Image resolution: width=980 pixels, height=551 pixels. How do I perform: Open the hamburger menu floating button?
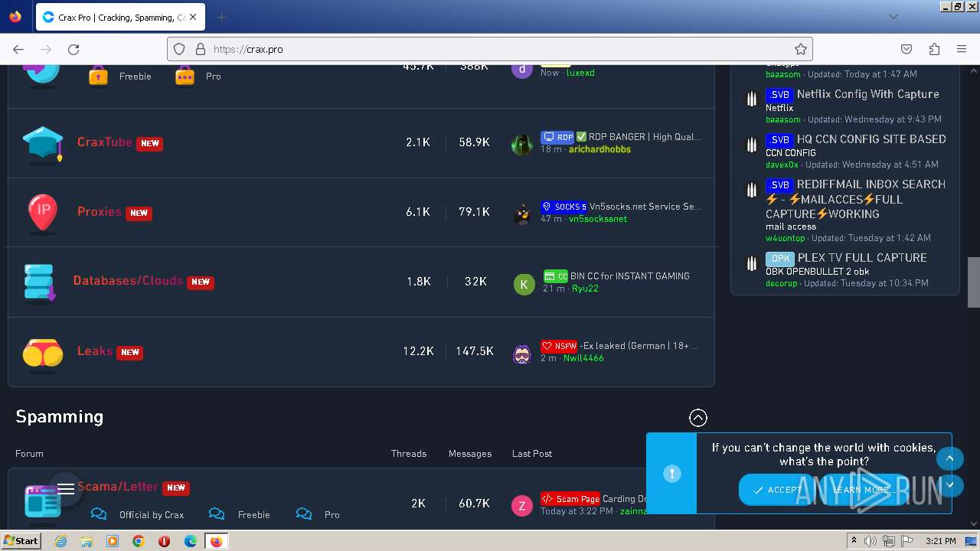click(66, 488)
